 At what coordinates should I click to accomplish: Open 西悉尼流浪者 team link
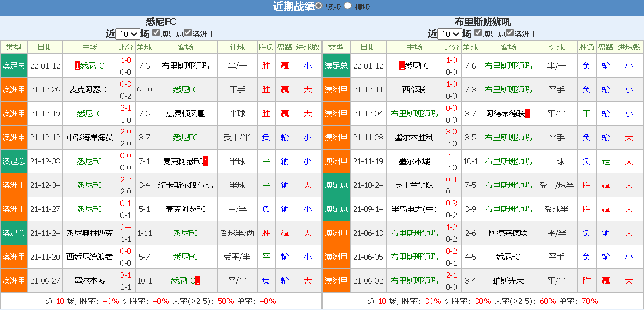[x=90, y=257]
